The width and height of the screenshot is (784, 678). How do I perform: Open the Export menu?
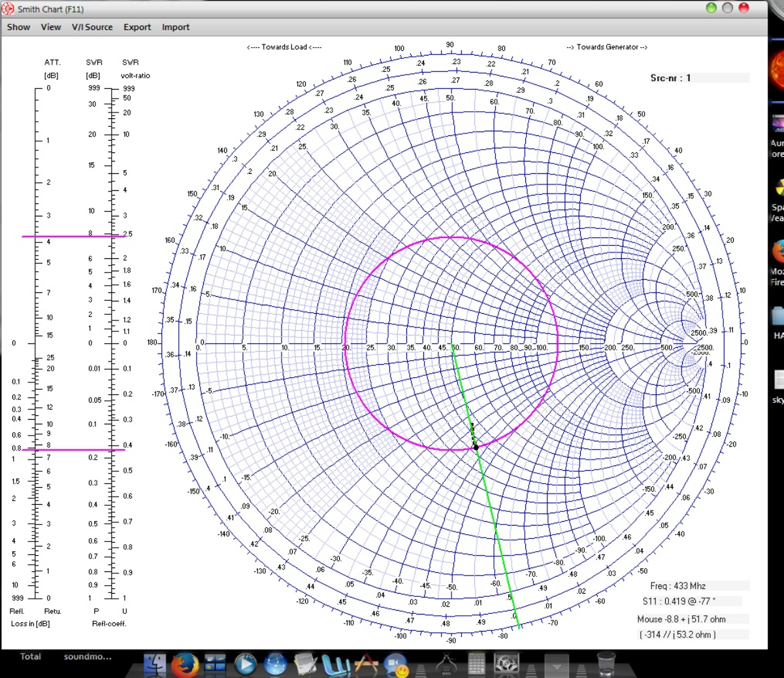pos(137,27)
